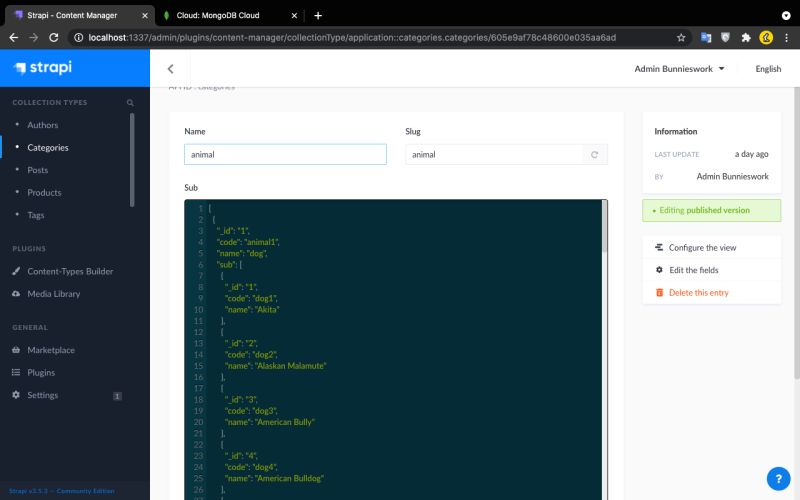Open the collection types search icon
Screen dimensions: 800x500
coord(130,103)
